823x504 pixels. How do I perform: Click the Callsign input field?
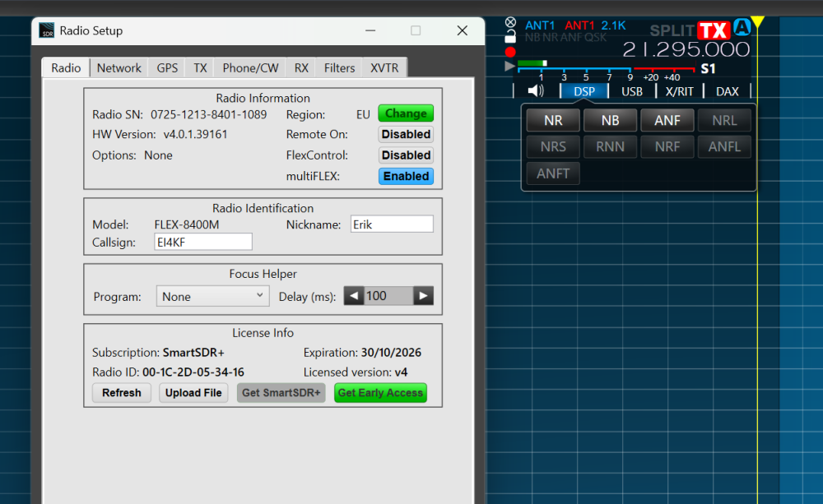[x=203, y=242]
